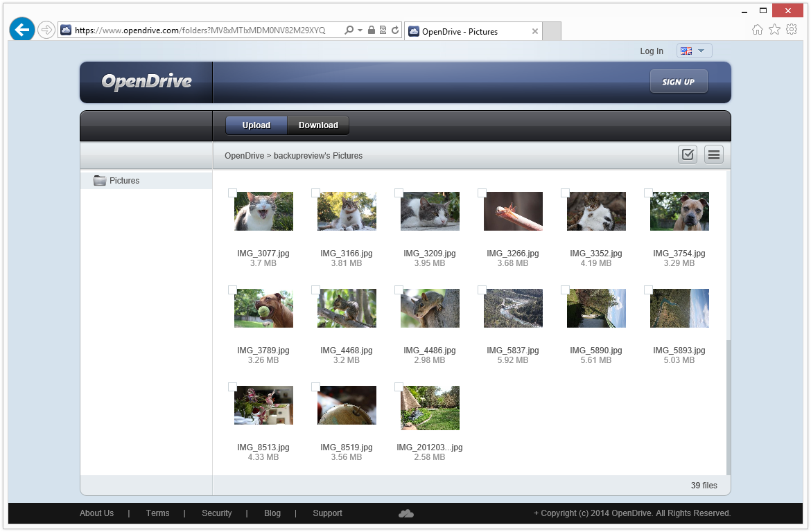Close the OpenDrive - Pictures tab
The image size is (811, 532).
[535, 32]
